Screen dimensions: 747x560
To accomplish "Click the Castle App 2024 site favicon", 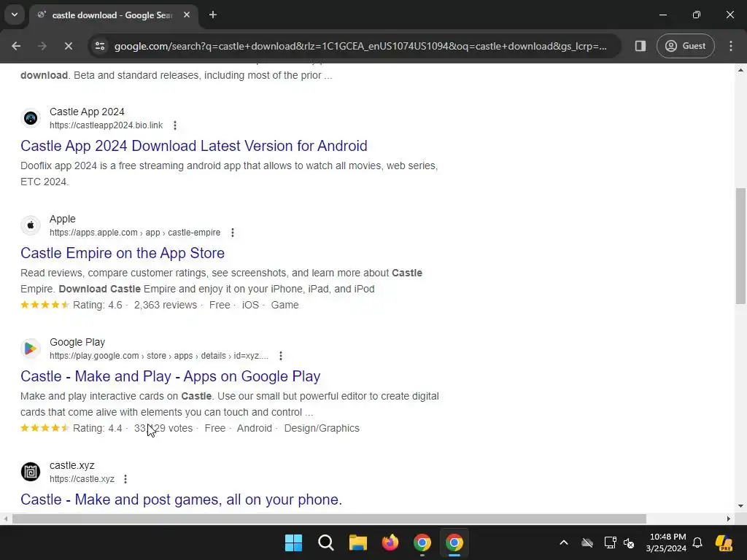I will point(31,118).
